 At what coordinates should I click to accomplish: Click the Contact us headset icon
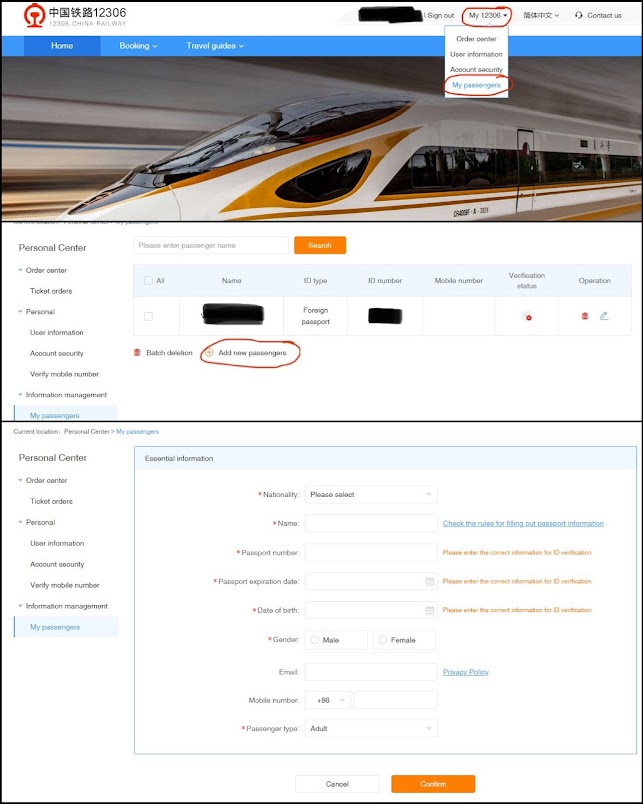pyautogui.click(x=579, y=15)
